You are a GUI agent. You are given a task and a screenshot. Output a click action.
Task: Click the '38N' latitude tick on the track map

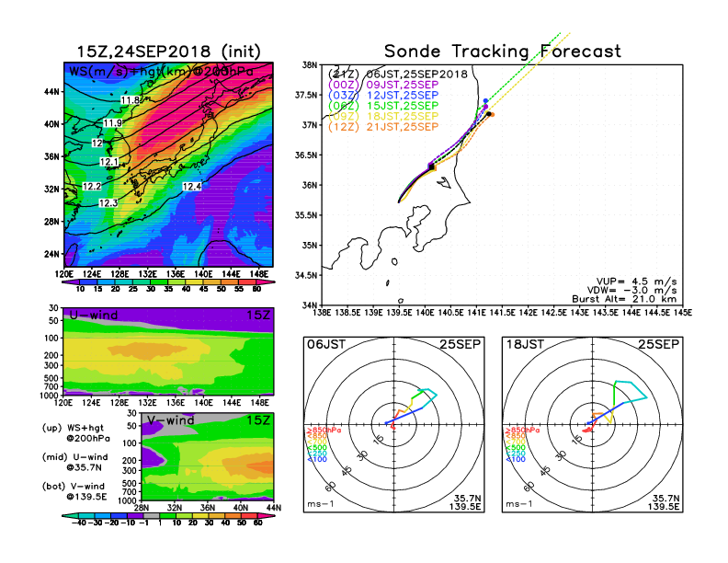pyautogui.click(x=310, y=64)
